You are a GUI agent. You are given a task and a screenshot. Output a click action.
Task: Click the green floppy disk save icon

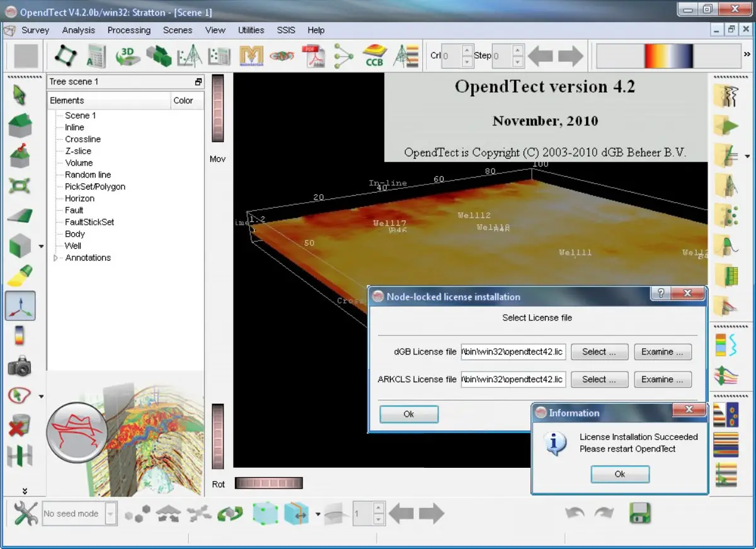click(640, 513)
